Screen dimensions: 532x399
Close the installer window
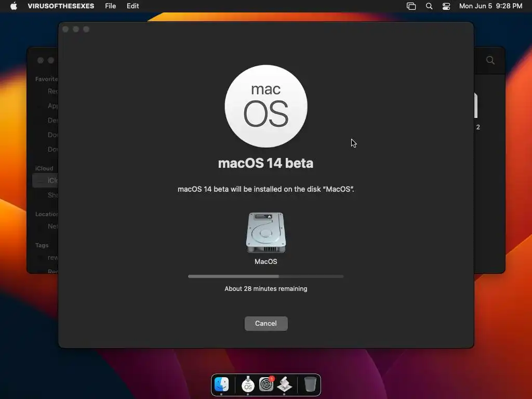(x=65, y=30)
